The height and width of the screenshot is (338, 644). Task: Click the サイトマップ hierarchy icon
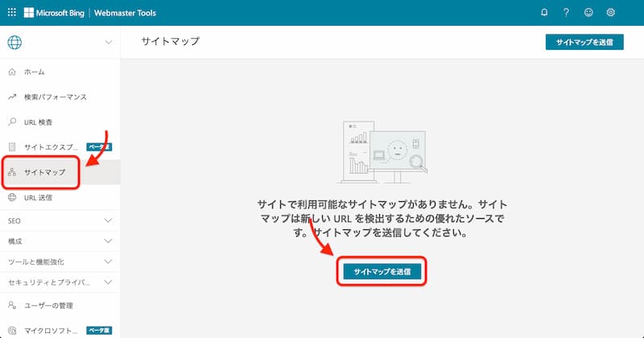pyautogui.click(x=12, y=172)
